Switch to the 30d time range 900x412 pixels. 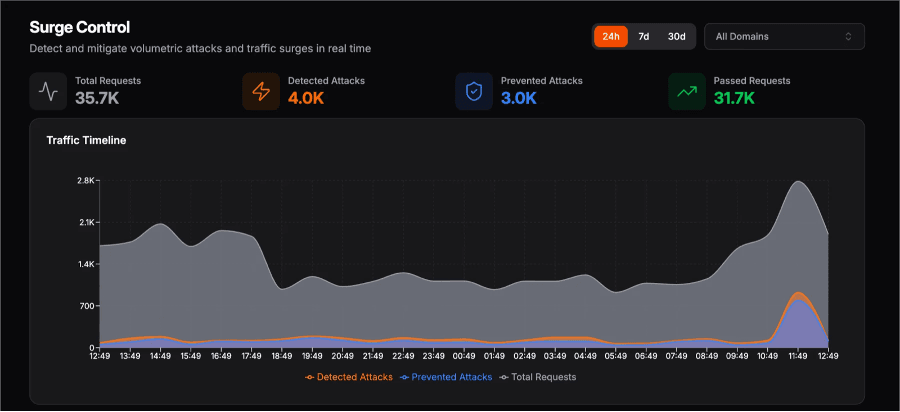[x=676, y=37]
